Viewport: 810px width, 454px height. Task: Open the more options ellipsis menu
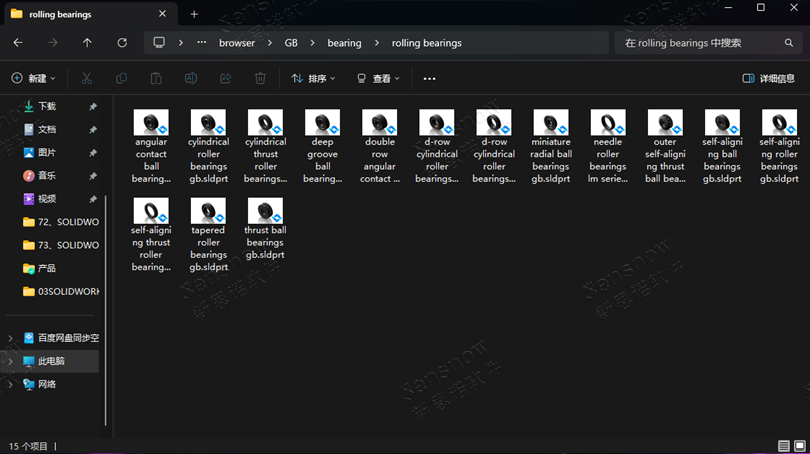[430, 78]
